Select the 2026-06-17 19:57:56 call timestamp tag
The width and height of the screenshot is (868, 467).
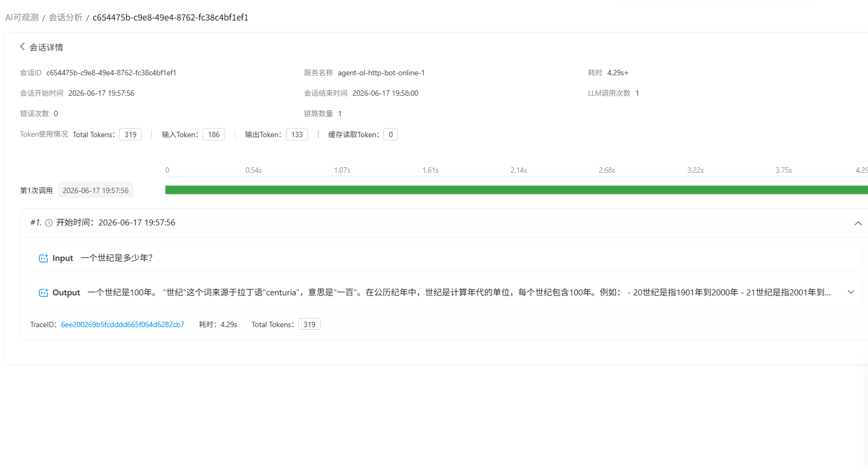(x=95, y=190)
